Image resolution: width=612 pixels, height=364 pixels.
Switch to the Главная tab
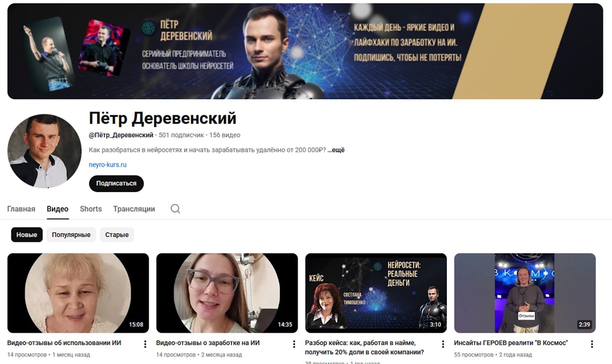(21, 209)
